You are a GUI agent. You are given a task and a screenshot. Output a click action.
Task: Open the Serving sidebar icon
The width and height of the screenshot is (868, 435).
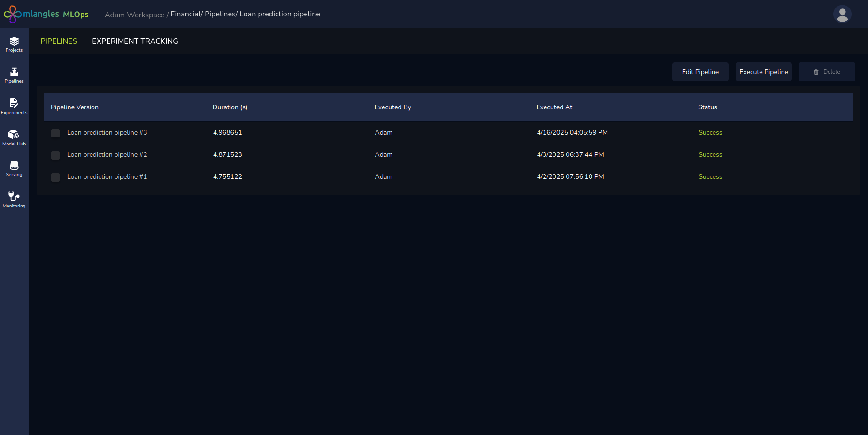pos(14,168)
